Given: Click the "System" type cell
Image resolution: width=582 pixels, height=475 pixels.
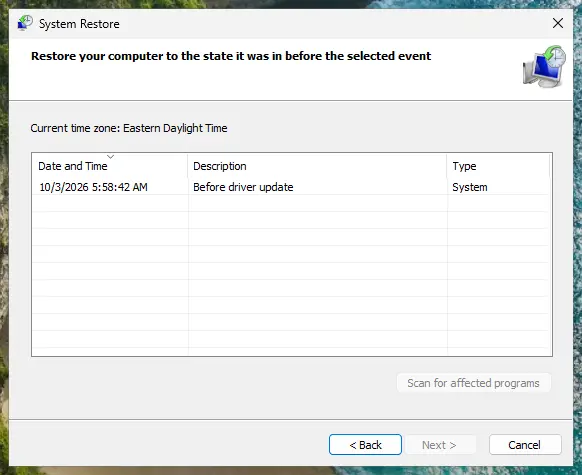Looking at the screenshot, I should coord(470,187).
